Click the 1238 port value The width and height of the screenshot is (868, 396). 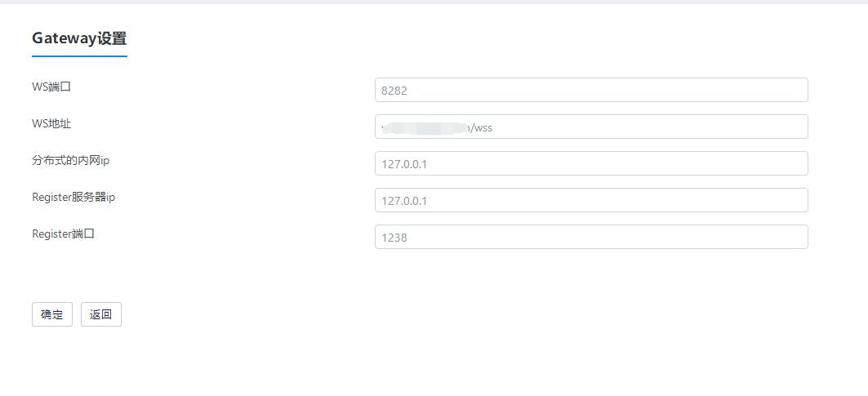point(394,238)
